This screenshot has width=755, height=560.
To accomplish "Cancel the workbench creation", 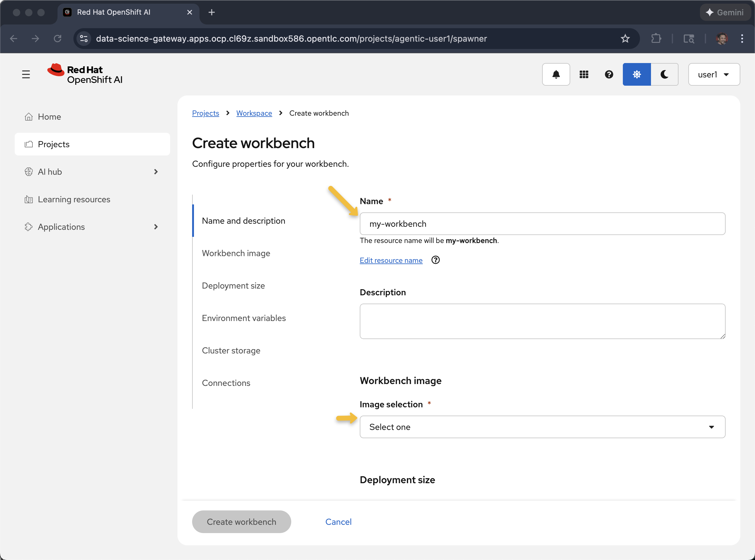I will (x=338, y=522).
